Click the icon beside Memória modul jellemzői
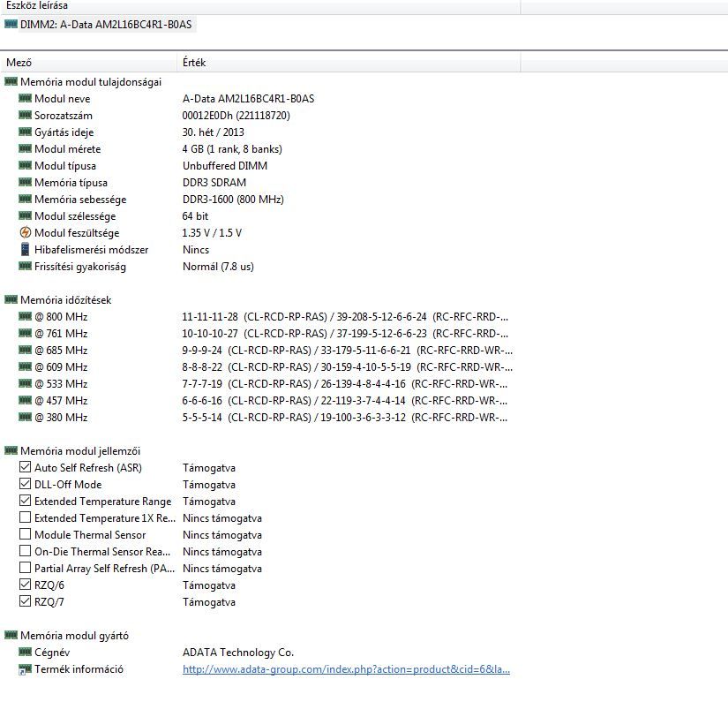The width and height of the screenshot is (728, 717). (x=11, y=450)
